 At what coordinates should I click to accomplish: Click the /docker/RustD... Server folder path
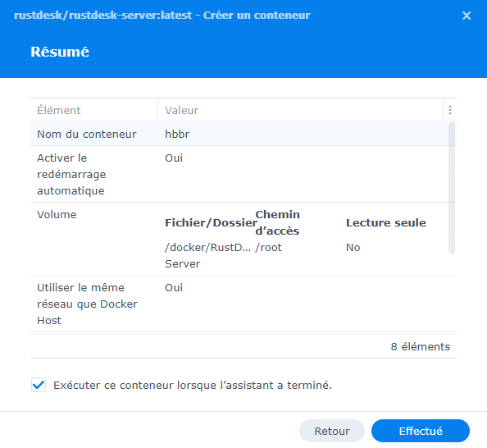[207, 255]
